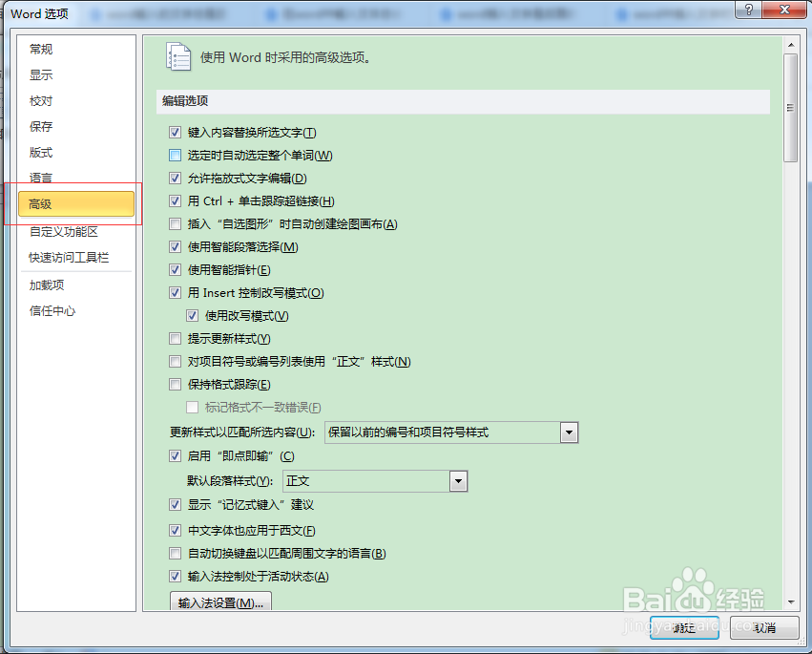Open the 信任中心 settings page
The width and height of the screenshot is (812, 654).
(52, 310)
